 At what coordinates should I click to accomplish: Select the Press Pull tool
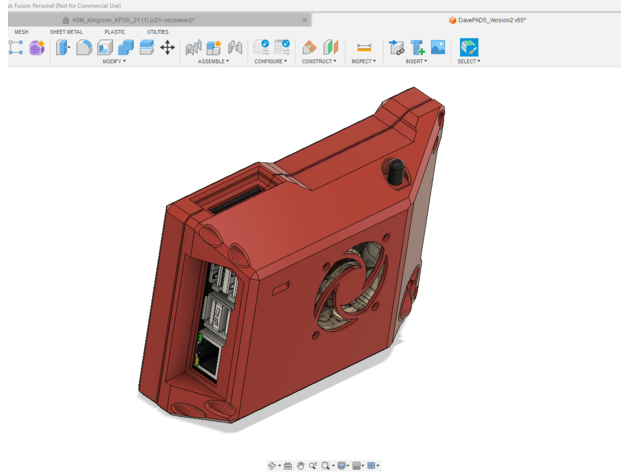[63, 47]
